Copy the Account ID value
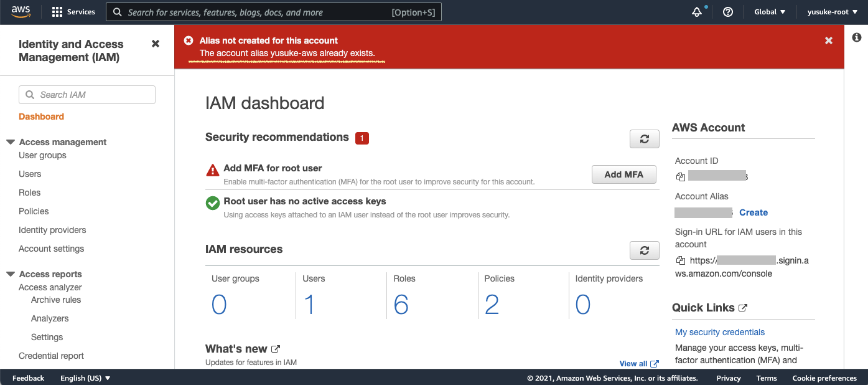Viewport: 868px width, 385px height. coord(681,177)
